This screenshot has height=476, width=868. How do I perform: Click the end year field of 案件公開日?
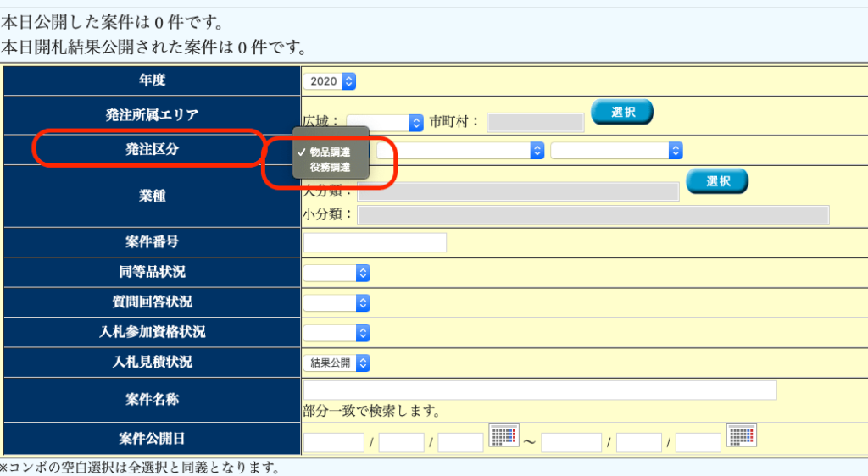click(571, 442)
